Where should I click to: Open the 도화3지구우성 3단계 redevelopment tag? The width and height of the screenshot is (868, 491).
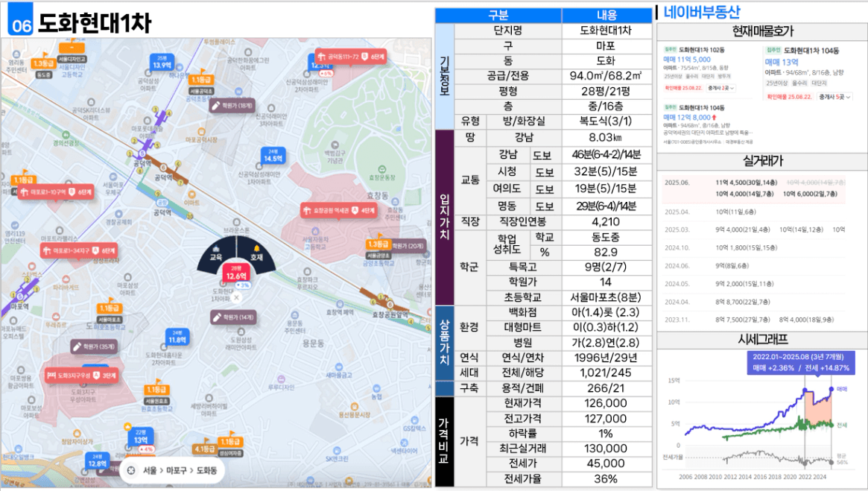(81, 376)
